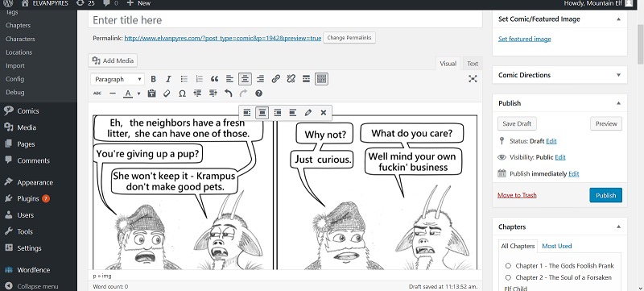Click the Change Permalinks button

[349, 38]
